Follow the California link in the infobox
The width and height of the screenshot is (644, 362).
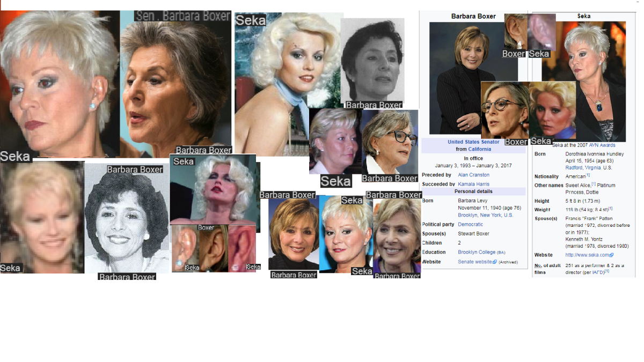pyautogui.click(x=479, y=149)
